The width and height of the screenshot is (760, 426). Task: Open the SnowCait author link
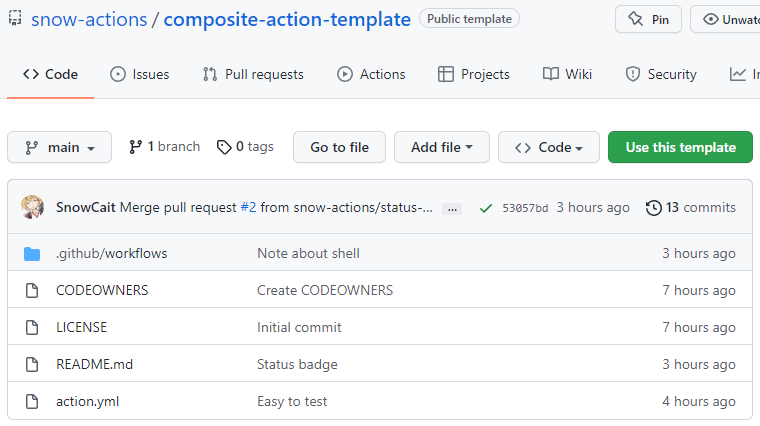tap(86, 207)
